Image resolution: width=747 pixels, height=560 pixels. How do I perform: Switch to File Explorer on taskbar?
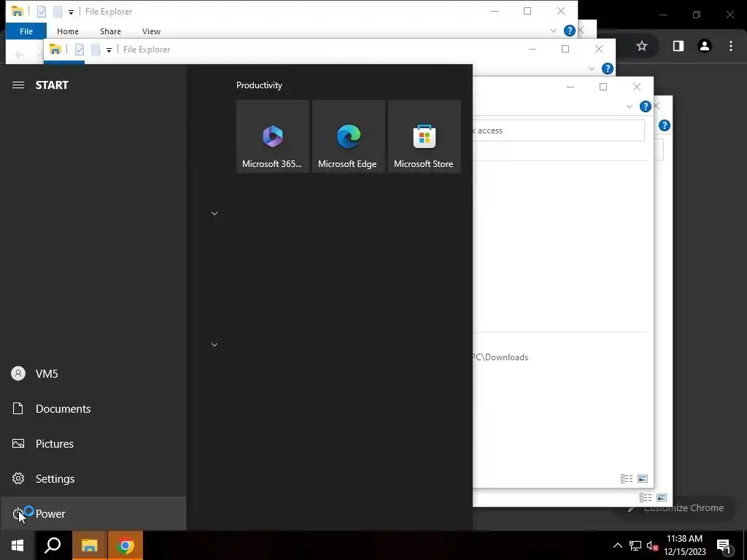pyautogui.click(x=89, y=545)
